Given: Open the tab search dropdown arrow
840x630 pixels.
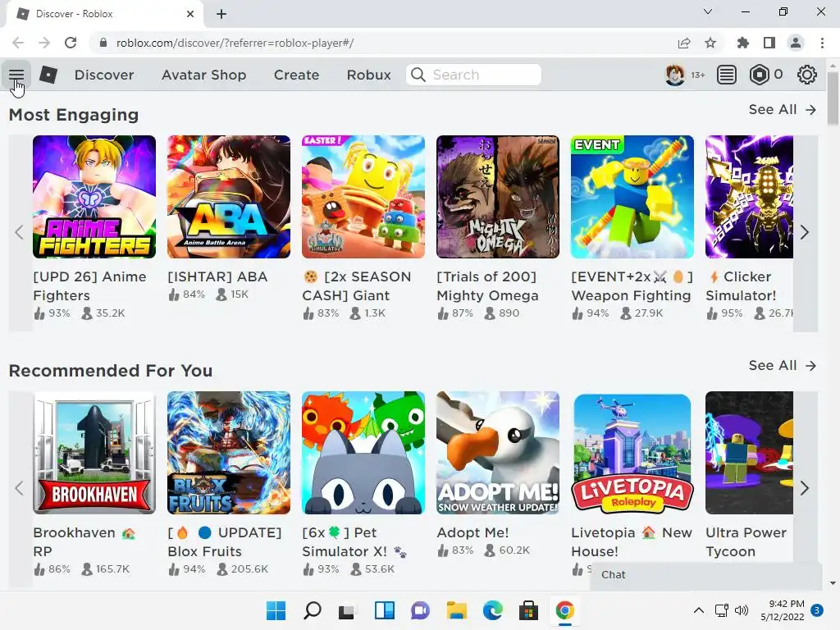Looking at the screenshot, I should (x=708, y=11).
